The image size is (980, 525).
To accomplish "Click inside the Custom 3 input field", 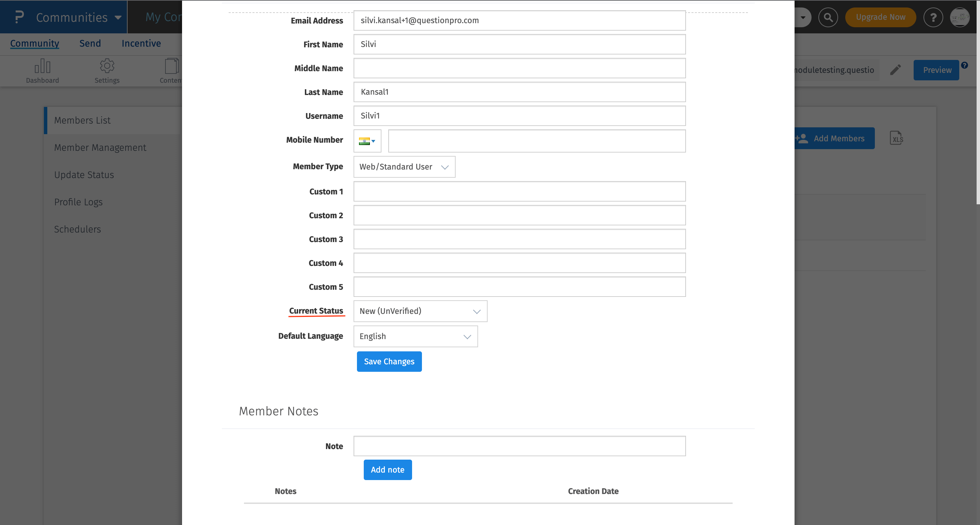I will tap(519, 239).
